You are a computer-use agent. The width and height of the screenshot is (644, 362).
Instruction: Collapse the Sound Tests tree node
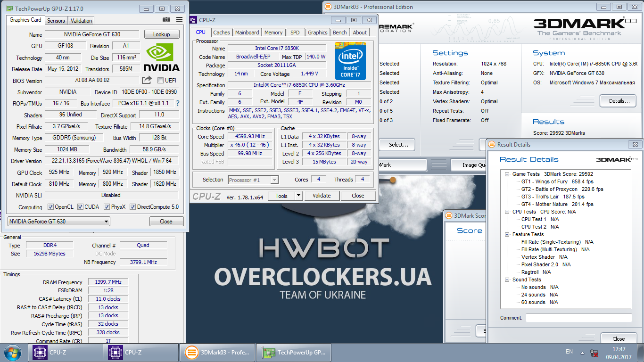click(508, 280)
